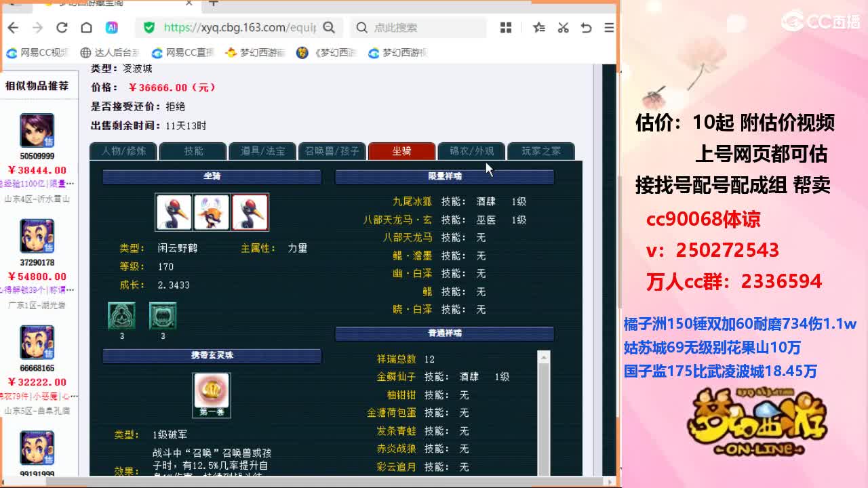Click the undo closed tab arrow
This screenshot has height=488, width=868.
point(587,28)
